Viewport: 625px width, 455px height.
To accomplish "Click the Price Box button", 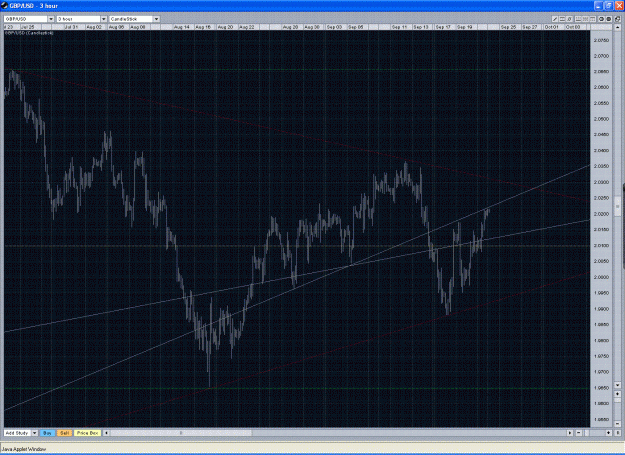I will [x=87, y=433].
